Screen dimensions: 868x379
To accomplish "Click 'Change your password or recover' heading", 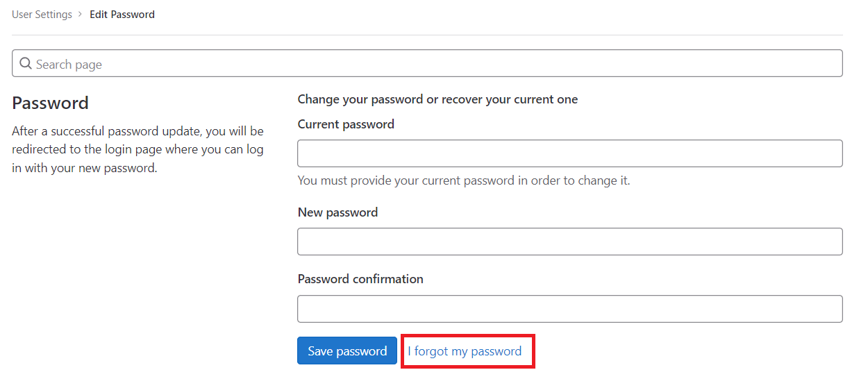I will (x=437, y=99).
